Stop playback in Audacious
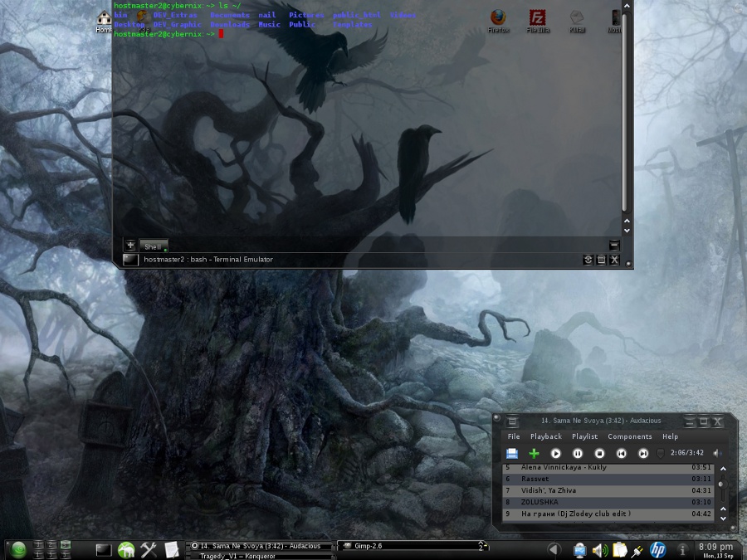Screen dimensions: 747x560 pyautogui.click(x=599, y=453)
